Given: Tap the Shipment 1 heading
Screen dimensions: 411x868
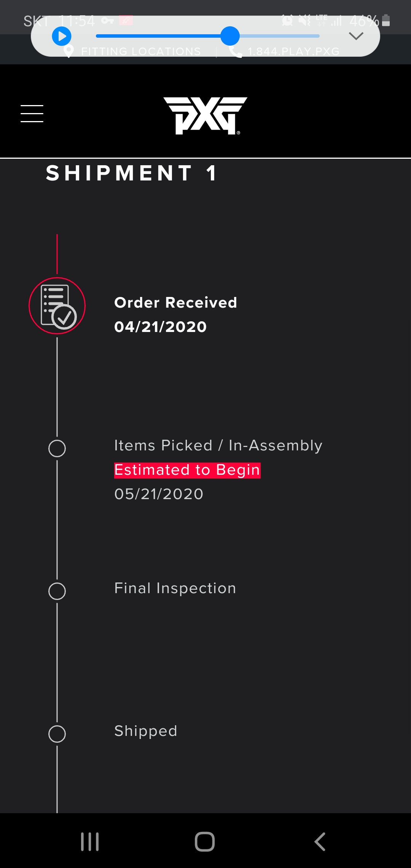Looking at the screenshot, I should pos(131,173).
